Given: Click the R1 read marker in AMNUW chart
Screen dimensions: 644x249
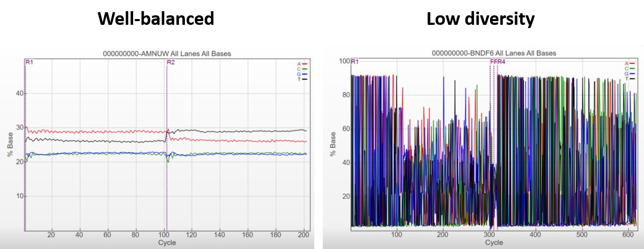Looking at the screenshot, I should pyautogui.click(x=29, y=62).
